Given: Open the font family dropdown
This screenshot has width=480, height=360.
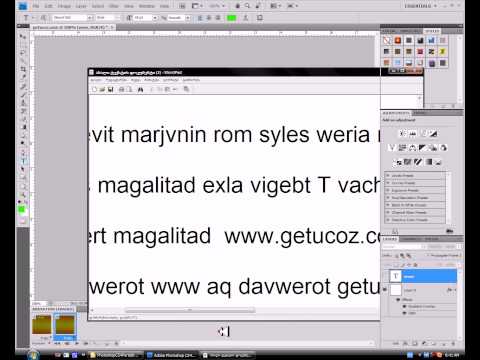Looking at the screenshot, I should tap(90, 18).
